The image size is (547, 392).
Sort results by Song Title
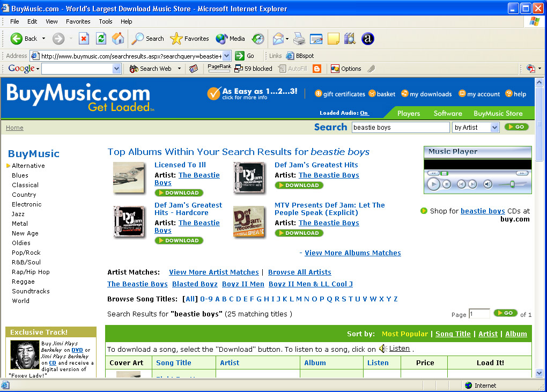pyautogui.click(x=453, y=334)
